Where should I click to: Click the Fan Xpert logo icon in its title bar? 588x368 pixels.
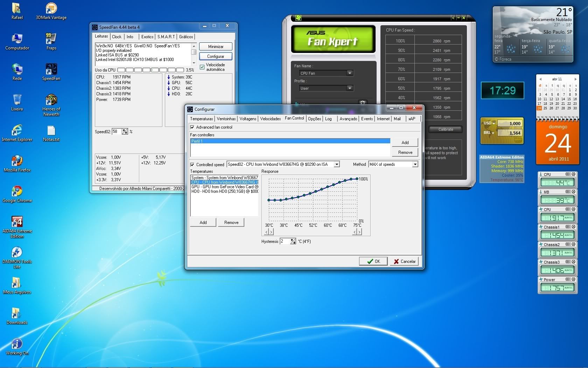[x=298, y=18]
